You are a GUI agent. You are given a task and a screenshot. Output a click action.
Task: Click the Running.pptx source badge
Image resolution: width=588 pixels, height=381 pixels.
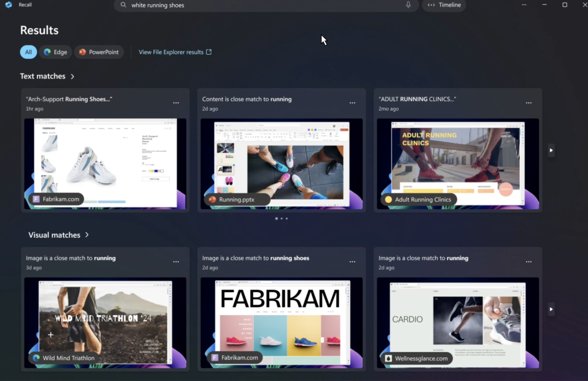[x=237, y=200]
